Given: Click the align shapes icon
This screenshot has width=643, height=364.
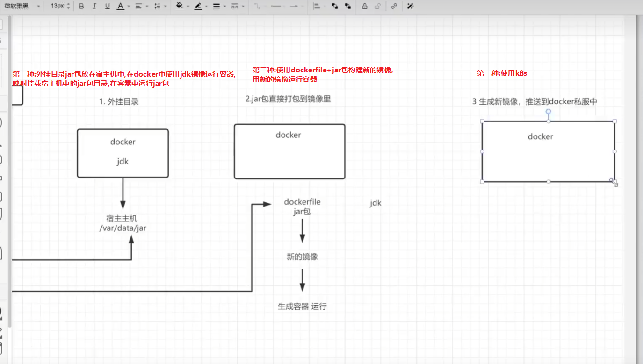Looking at the screenshot, I should point(317,6).
